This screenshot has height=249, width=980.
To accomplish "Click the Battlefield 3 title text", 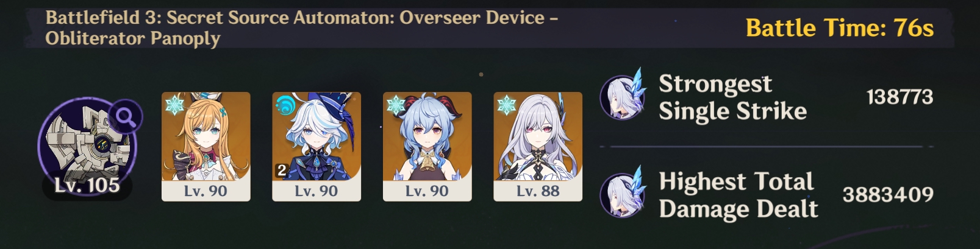I will tap(302, 28).
